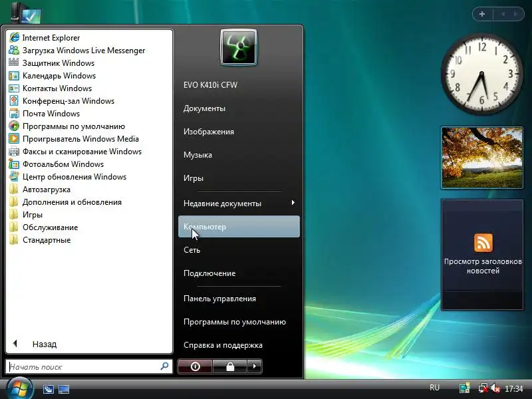Click the slideshow gadget photo

tap(481, 158)
